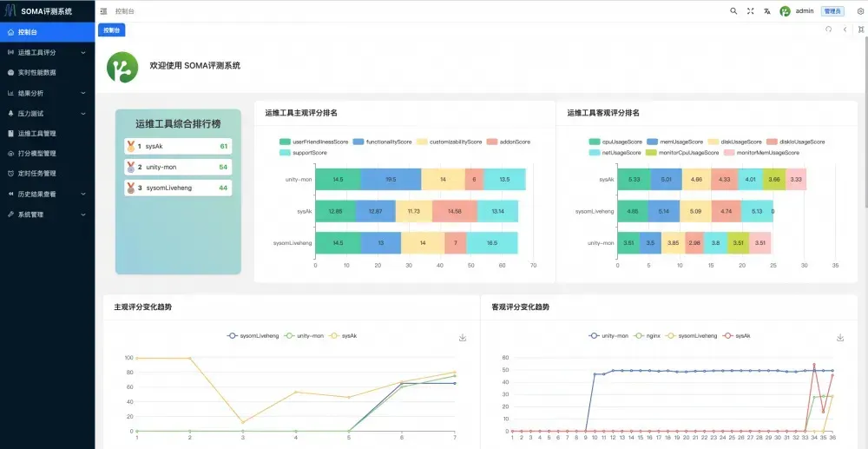Toggle sysomLiveheng in 主观评分变化趋势 legend
This screenshot has height=449, width=868.
(x=252, y=336)
